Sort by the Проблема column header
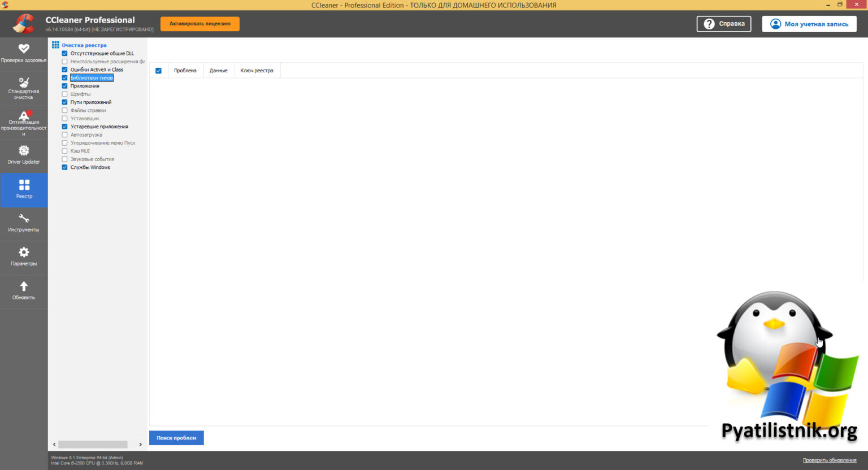The width and height of the screenshot is (868, 470). click(x=185, y=71)
